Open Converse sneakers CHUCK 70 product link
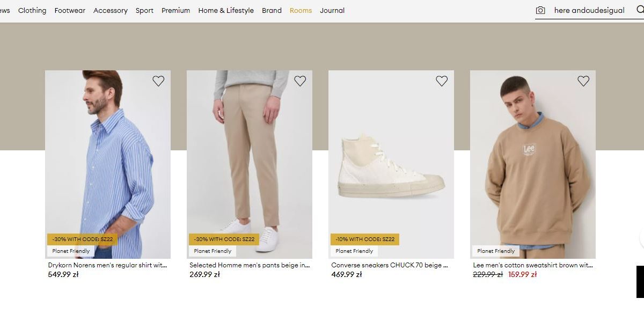Image resolution: width=644 pixels, height=313 pixels. (x=390, y=265)
